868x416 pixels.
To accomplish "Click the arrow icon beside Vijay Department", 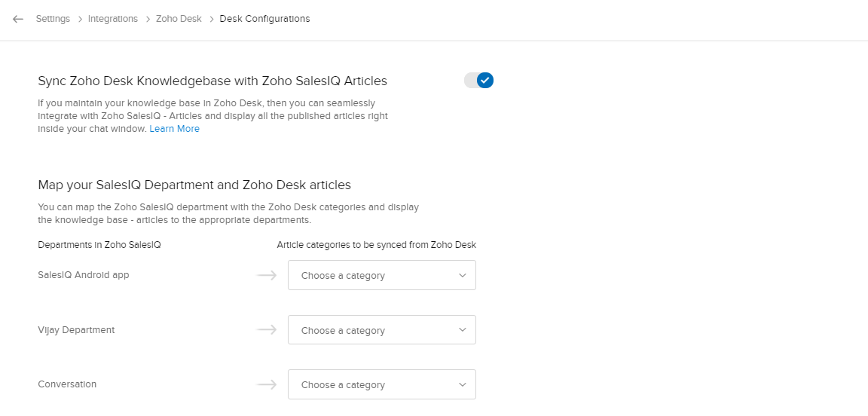I will click(267, 330).
